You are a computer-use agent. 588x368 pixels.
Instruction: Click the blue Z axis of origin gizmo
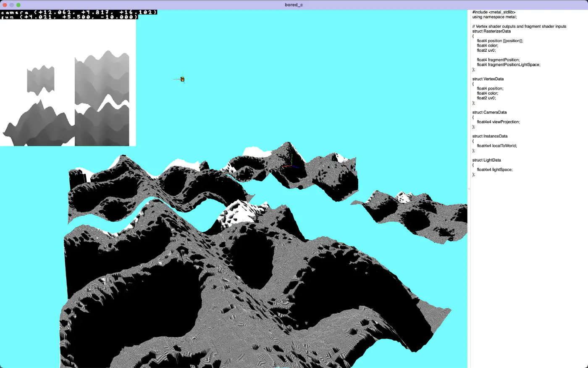[x=295, y=166]
